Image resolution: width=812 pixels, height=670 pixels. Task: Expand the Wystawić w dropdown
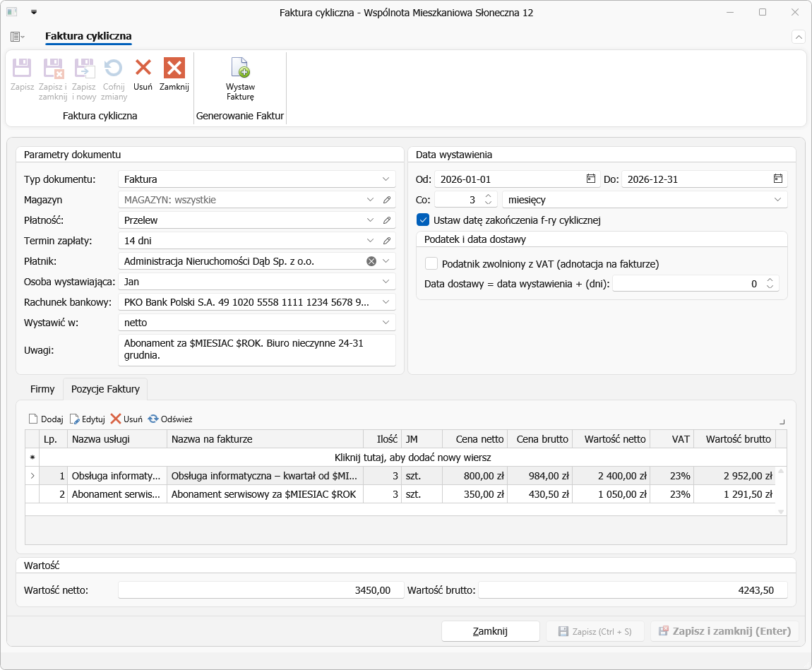pos(386,323)
